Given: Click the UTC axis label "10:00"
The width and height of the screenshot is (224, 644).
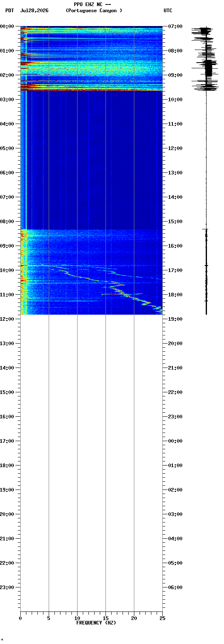Looking at the screenshot, I should click(x=175, y=100).
